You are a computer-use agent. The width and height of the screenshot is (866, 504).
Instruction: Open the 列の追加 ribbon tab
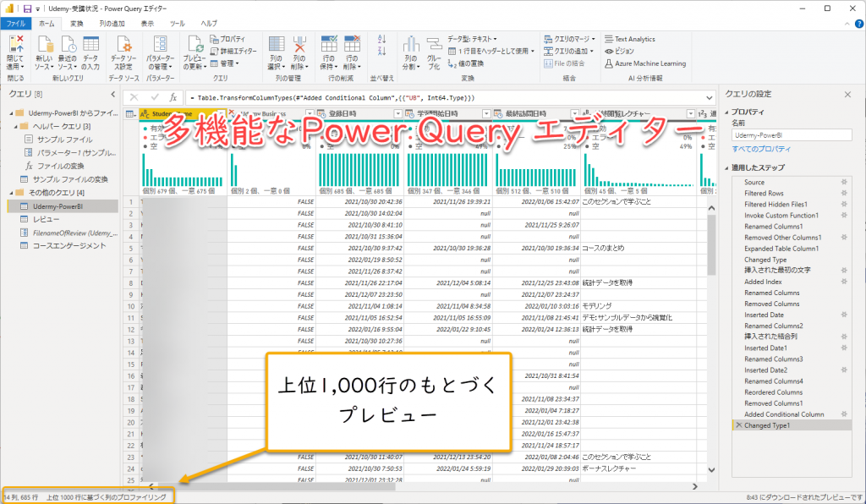point(110,24)
